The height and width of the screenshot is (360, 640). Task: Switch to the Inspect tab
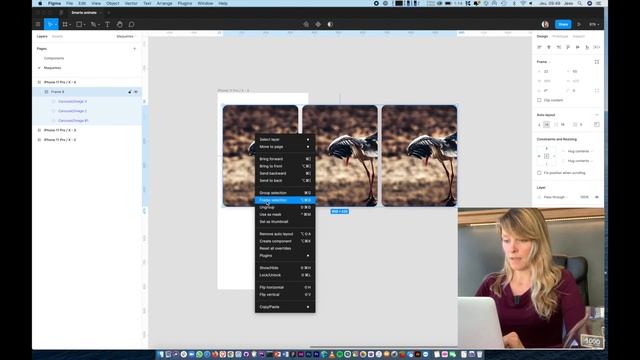[x=579, y=37]
